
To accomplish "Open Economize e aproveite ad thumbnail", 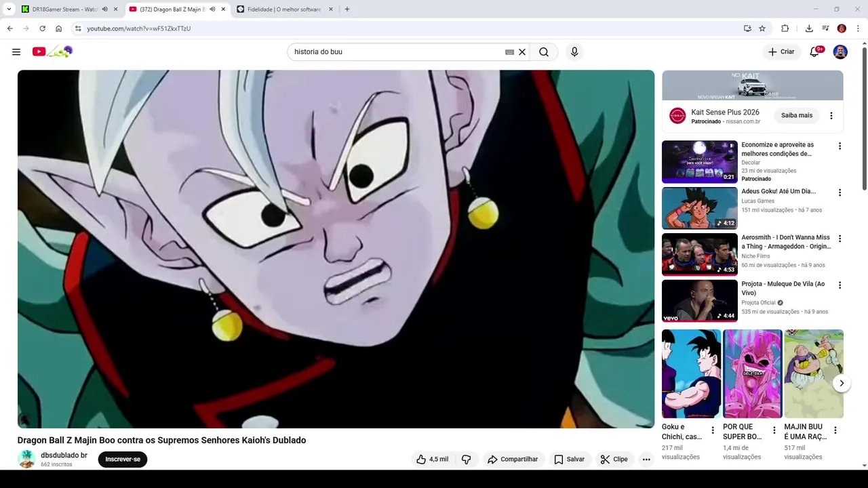I will pyautogui.click(x=700, y=162).
